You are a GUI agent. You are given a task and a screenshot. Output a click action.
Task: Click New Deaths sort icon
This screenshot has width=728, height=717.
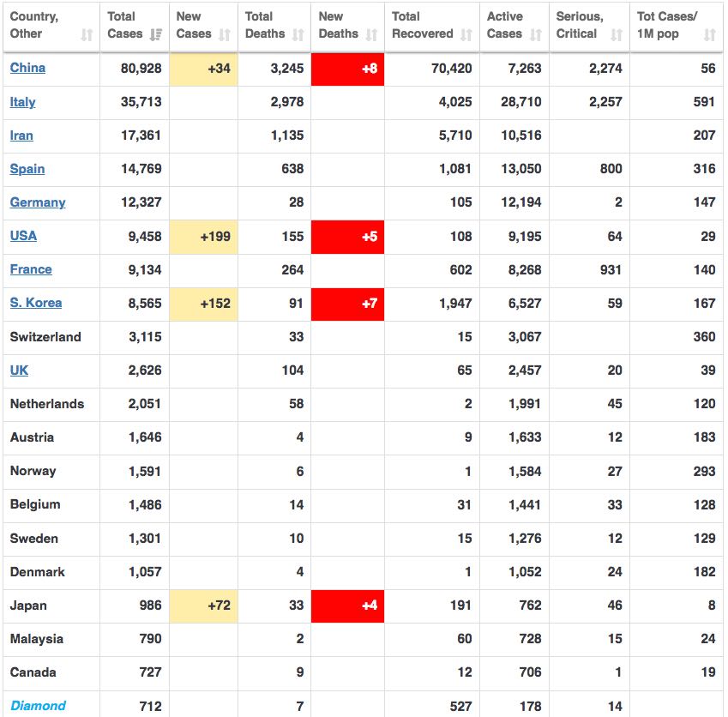[371, 34]
